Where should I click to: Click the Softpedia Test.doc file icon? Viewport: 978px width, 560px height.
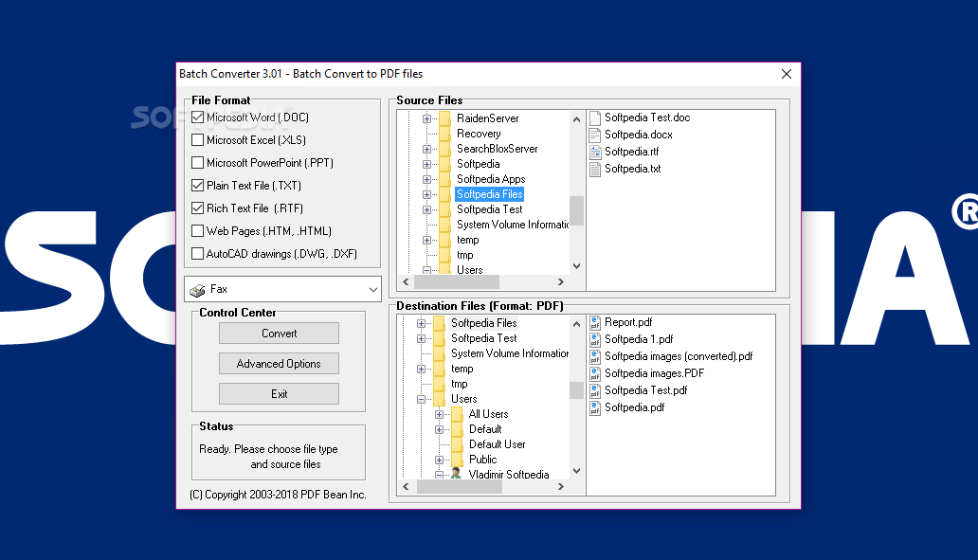[x=595, y=117]
